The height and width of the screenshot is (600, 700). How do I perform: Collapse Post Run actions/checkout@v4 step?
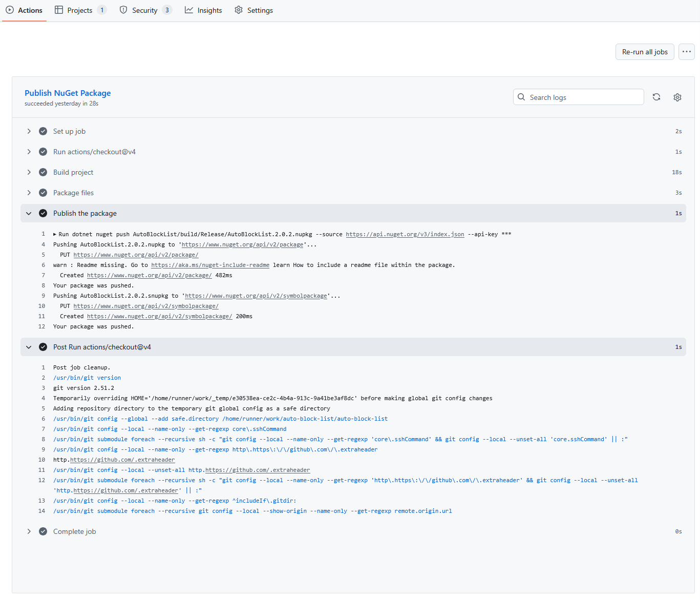[29, 347]
